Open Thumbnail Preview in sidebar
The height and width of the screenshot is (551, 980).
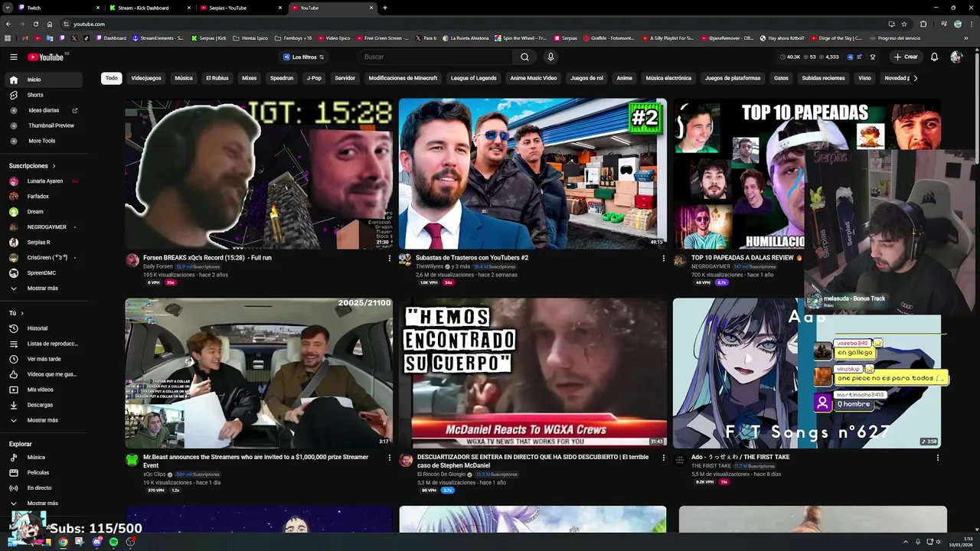(x=44, y=126)
